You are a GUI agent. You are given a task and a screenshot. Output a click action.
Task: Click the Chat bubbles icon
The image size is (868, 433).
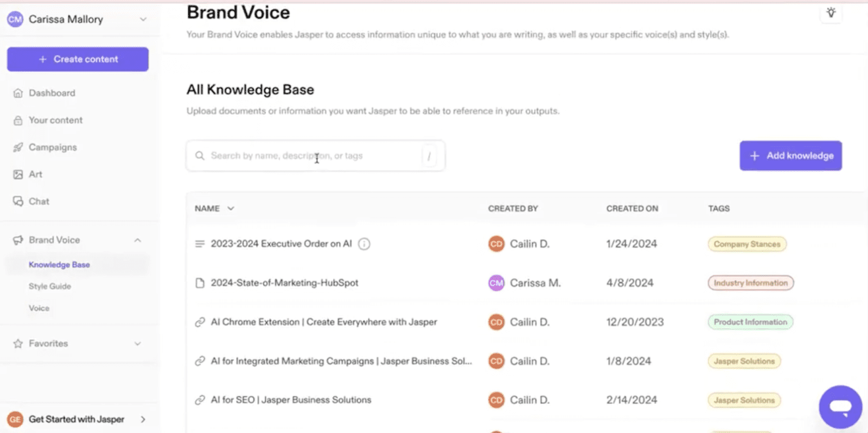coord(18,202)
